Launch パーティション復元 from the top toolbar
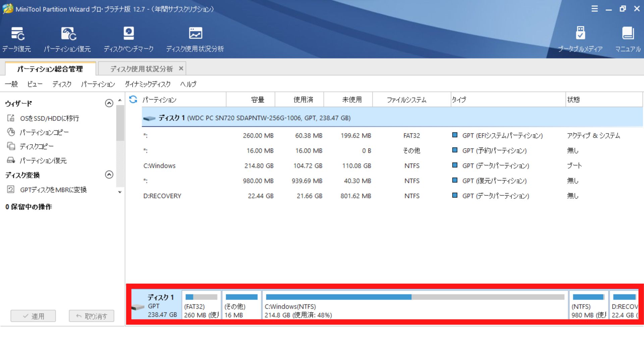The height and width of the screenshot is (338, 644). [x=67, y=39]
